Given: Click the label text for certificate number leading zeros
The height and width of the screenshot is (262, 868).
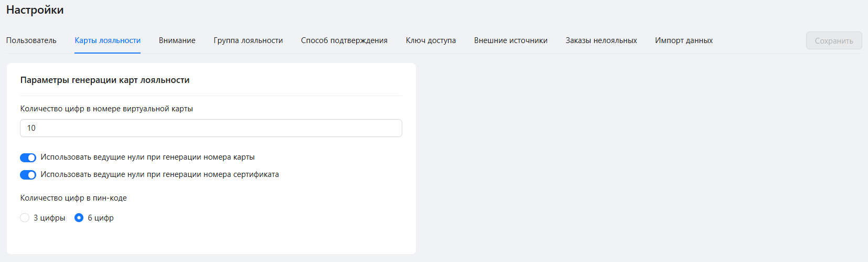Looking at the screenshot, I should pos(159,174).
